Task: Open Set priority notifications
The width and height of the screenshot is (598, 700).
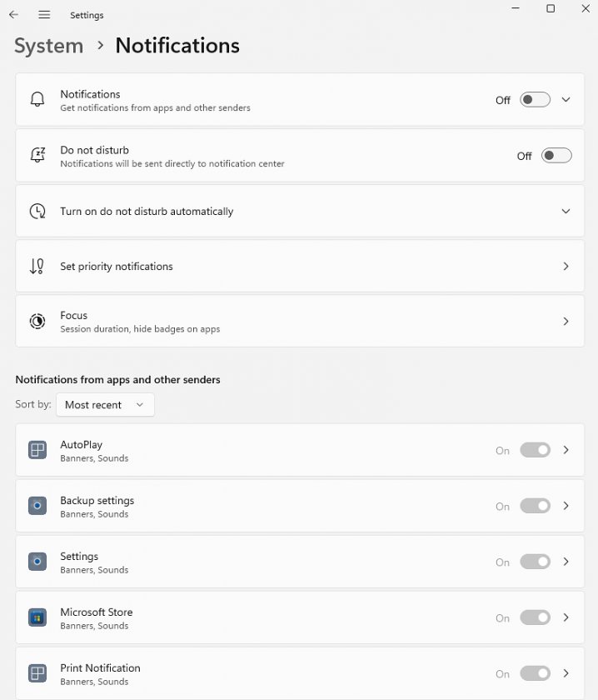Action: pyautogui.click(x=300, y=266)
